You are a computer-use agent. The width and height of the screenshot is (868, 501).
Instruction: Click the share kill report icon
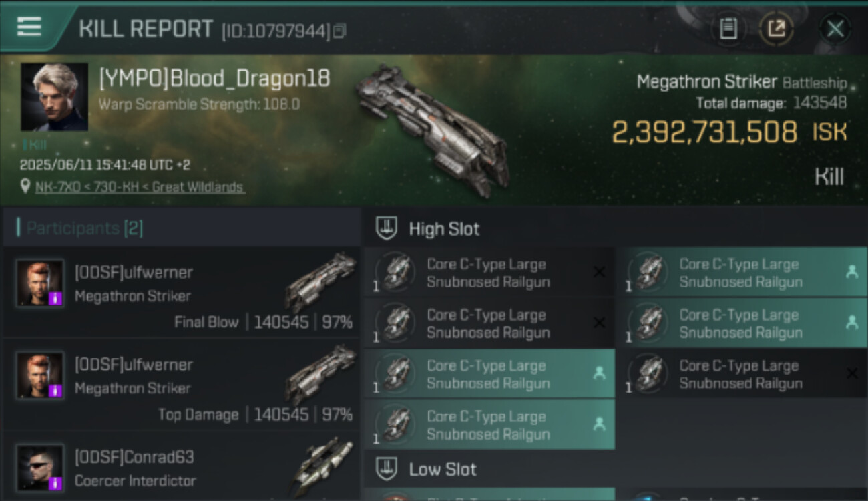point(776,28)
